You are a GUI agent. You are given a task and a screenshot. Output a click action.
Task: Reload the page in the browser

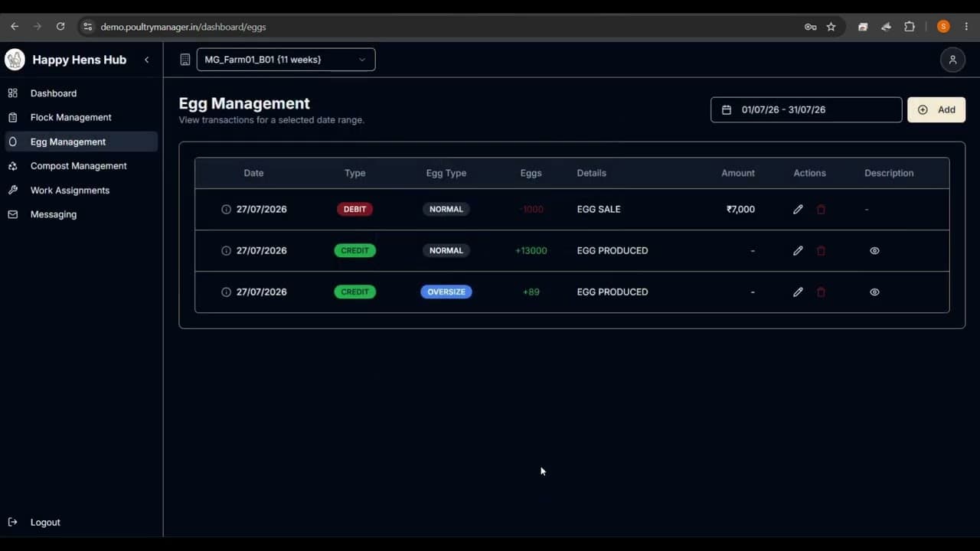tap(60, 27)
